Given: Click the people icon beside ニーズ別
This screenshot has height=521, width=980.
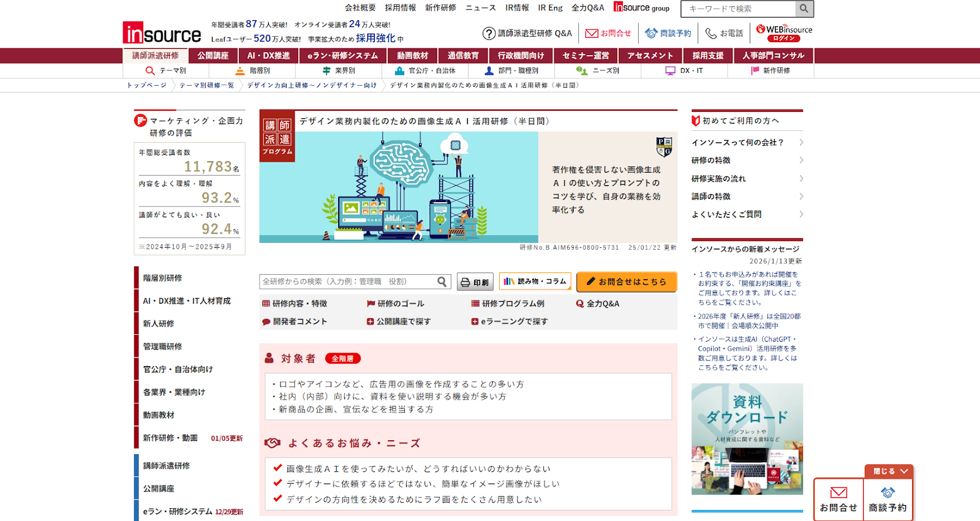Looking at the screenshot, I should pos(582,71).
